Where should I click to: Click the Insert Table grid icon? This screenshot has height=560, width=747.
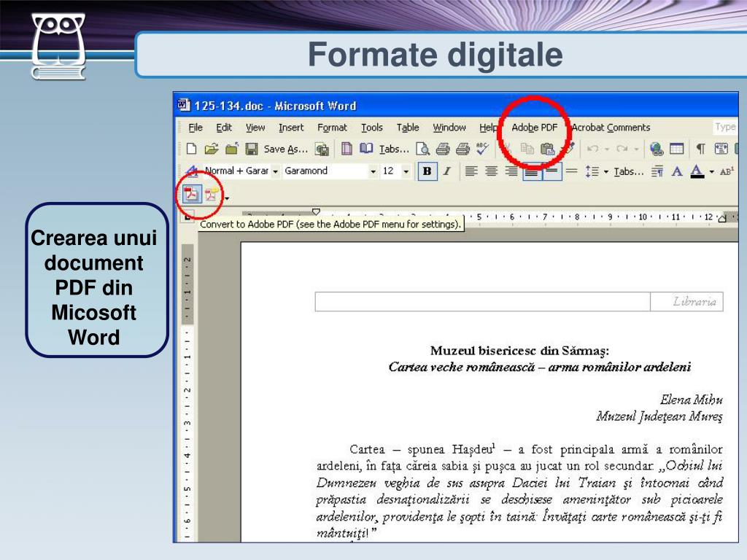click(676, 149)
